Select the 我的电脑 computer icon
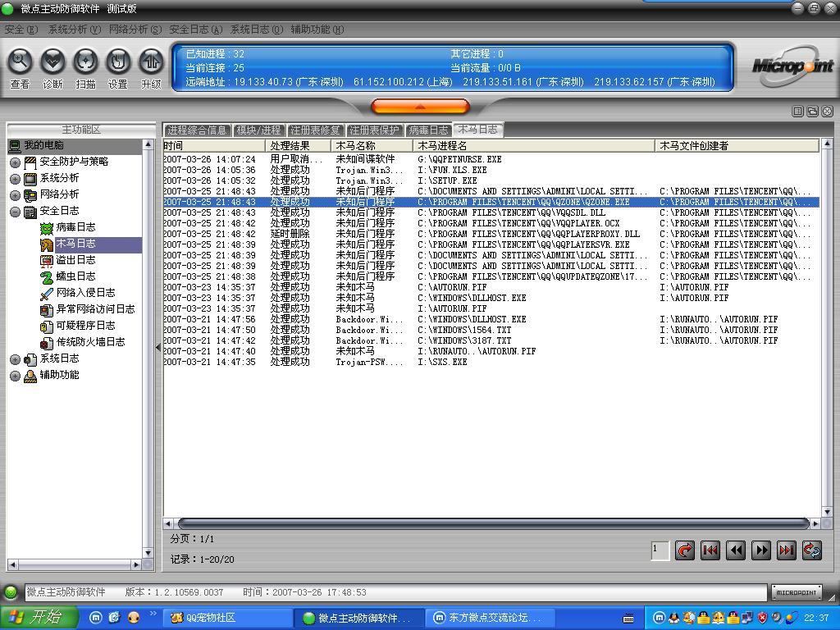Screen dimensions: 840x630 pyautogui.click(x=15, y=145)
